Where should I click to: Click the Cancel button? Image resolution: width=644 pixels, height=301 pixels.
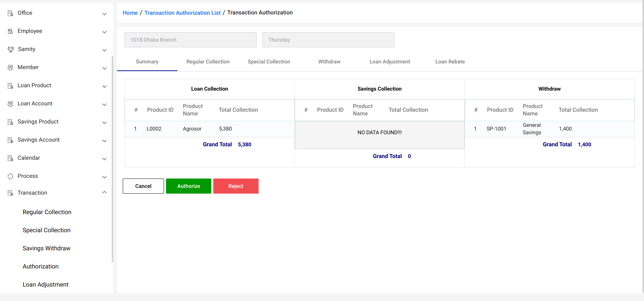point(143,186)
